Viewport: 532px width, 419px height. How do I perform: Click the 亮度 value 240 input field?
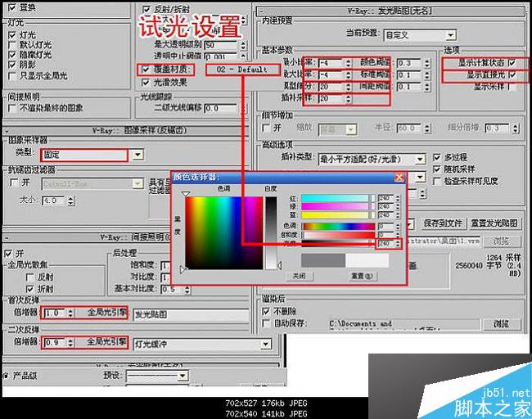point(386,243)
